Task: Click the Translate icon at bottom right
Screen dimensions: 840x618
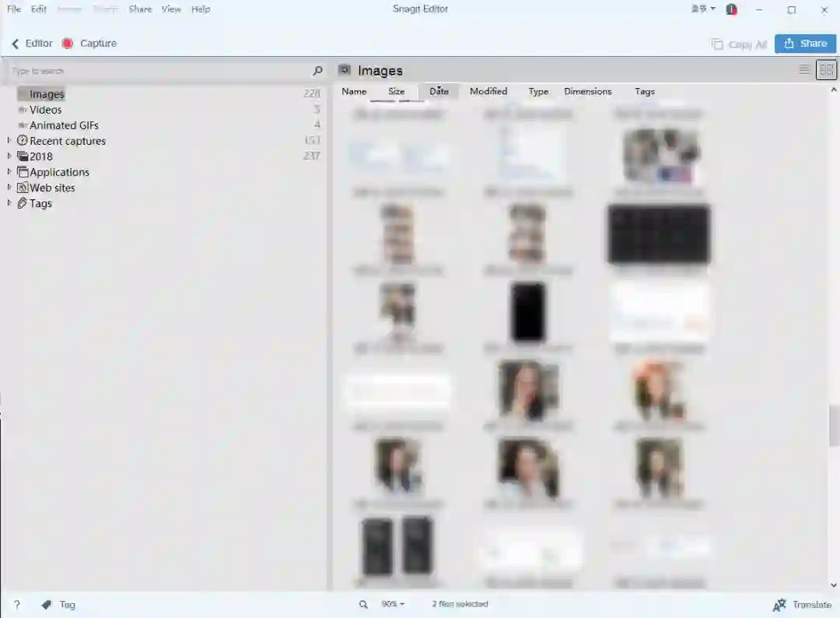Action: coord(779,605)
